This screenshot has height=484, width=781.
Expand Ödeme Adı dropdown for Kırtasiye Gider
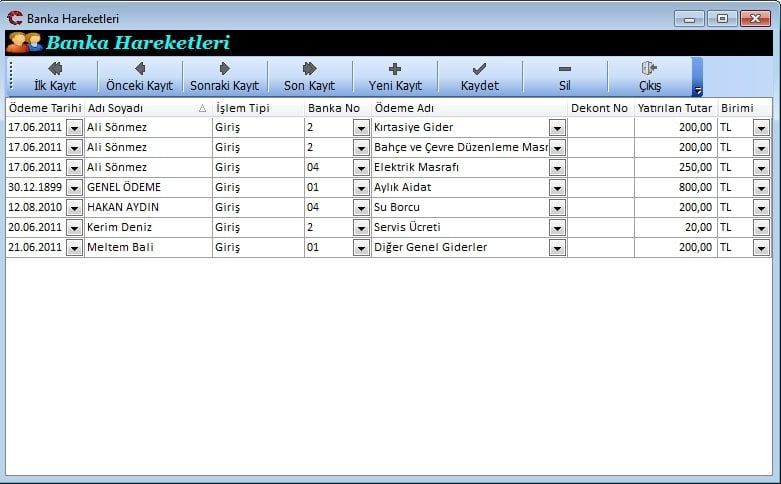pyautogui.click(x=557, y=128)
